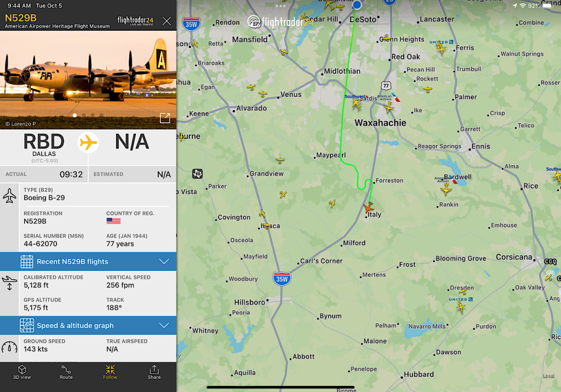Tap the aircraft photo thumbnail

click(x=88, y=80)
